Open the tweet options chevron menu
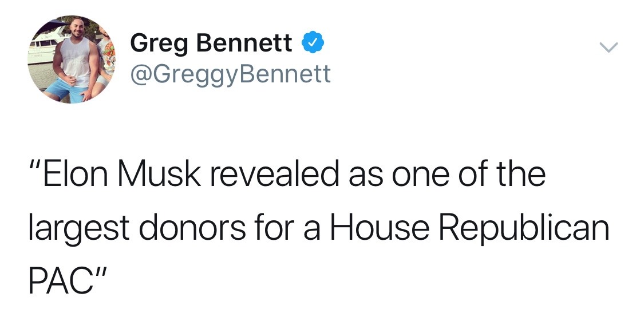Screen dimensions: 644x317 [x=609, y=49]
